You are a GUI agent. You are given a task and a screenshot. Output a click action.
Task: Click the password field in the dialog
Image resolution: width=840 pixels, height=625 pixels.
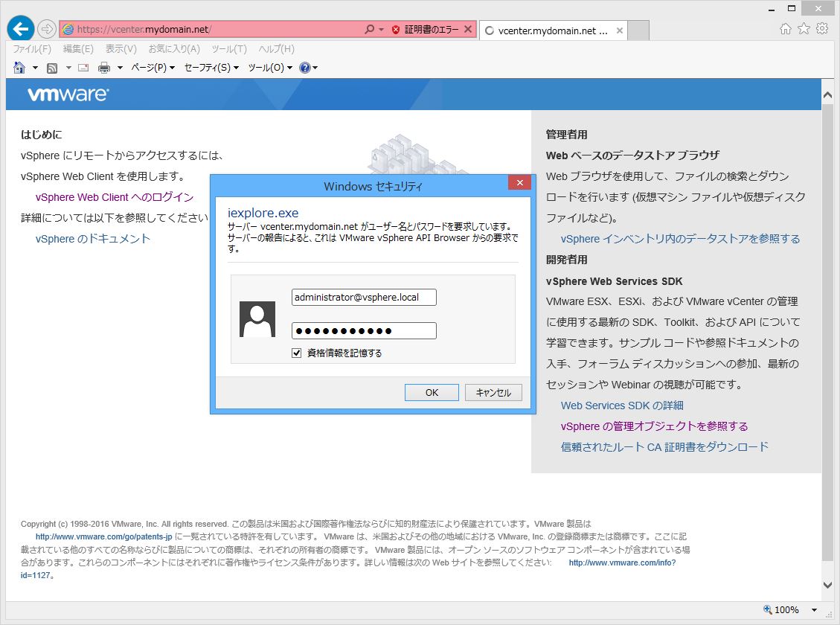tap(364, 331)
